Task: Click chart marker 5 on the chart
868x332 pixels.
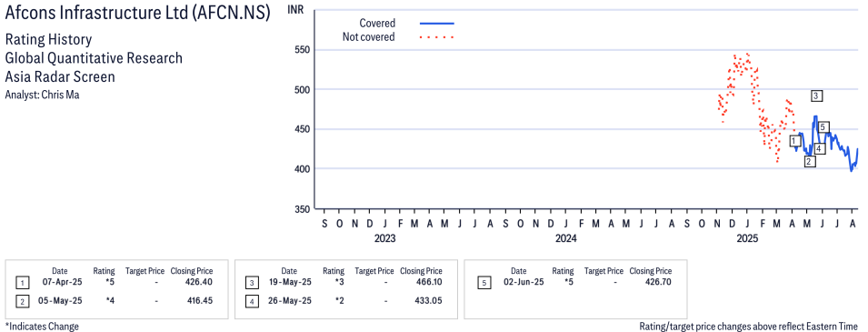Action: (823, 127)
